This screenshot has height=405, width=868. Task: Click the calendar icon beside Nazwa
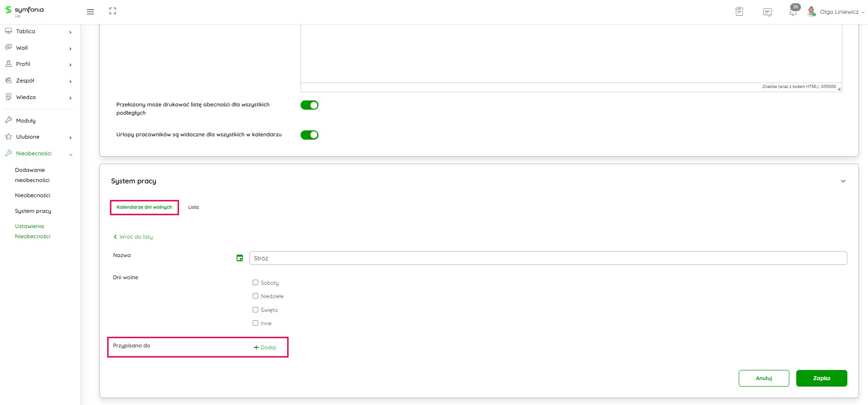240,258
